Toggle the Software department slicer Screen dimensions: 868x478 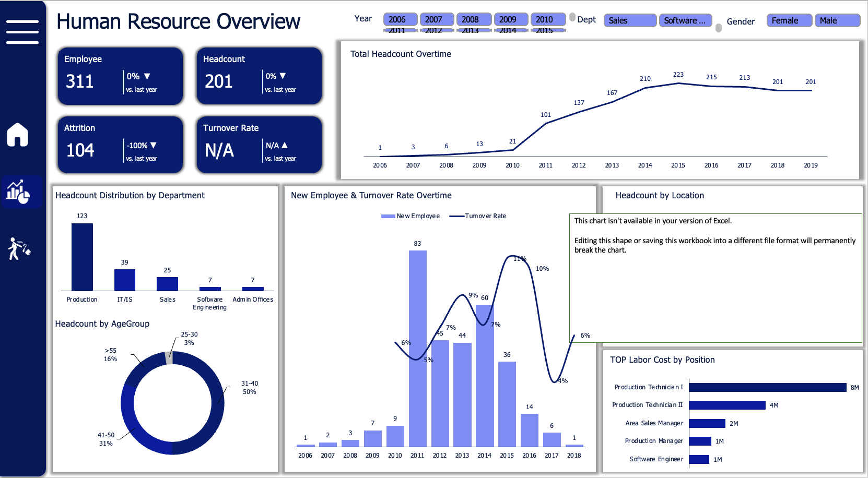(685, 20)
